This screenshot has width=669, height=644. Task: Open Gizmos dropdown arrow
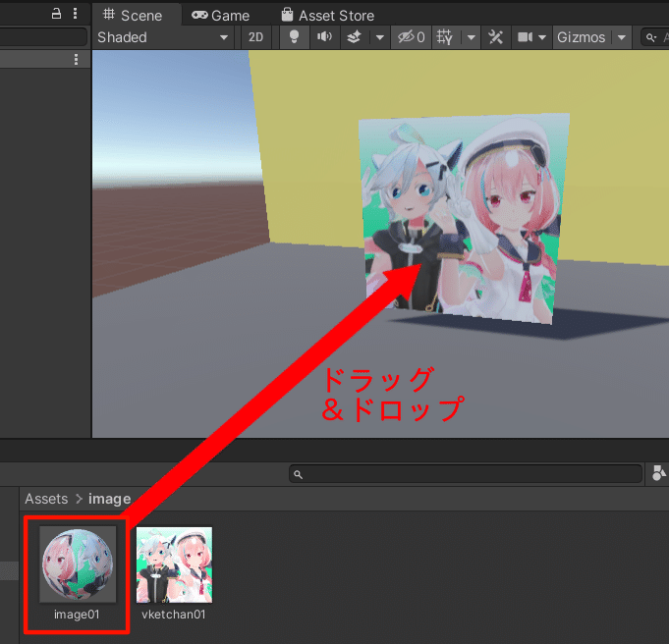pyautogui.click(x=622, y=37)
